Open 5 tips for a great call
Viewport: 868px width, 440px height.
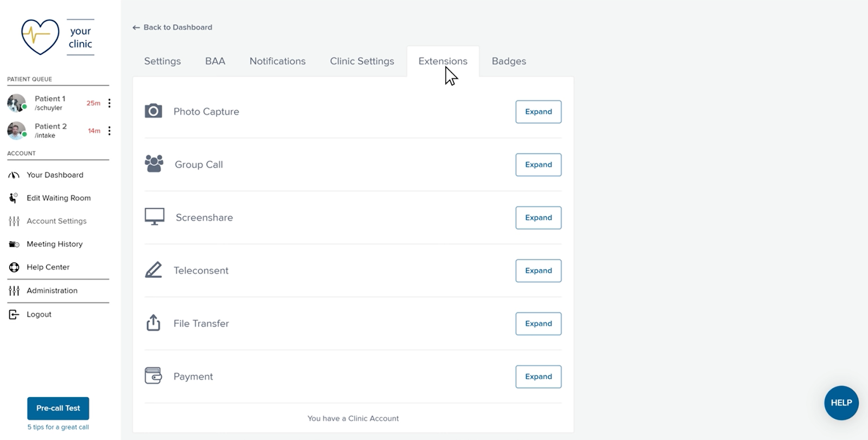tap(58, 427)
